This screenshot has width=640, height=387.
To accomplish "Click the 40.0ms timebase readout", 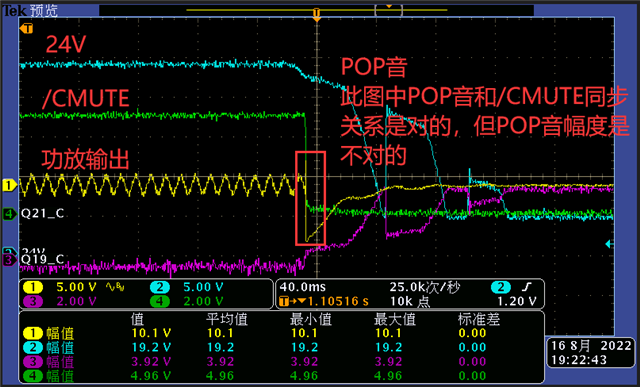I will 302,287.
